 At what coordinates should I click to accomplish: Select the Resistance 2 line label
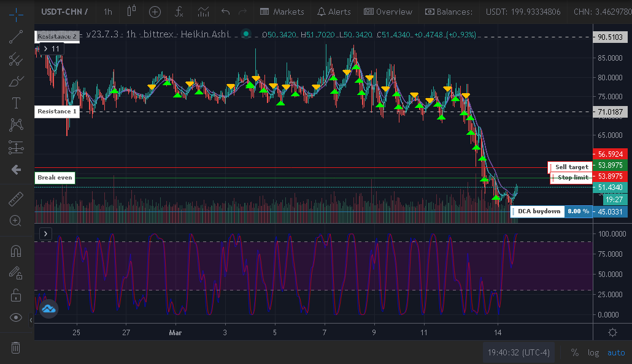(x=57, y=36)
